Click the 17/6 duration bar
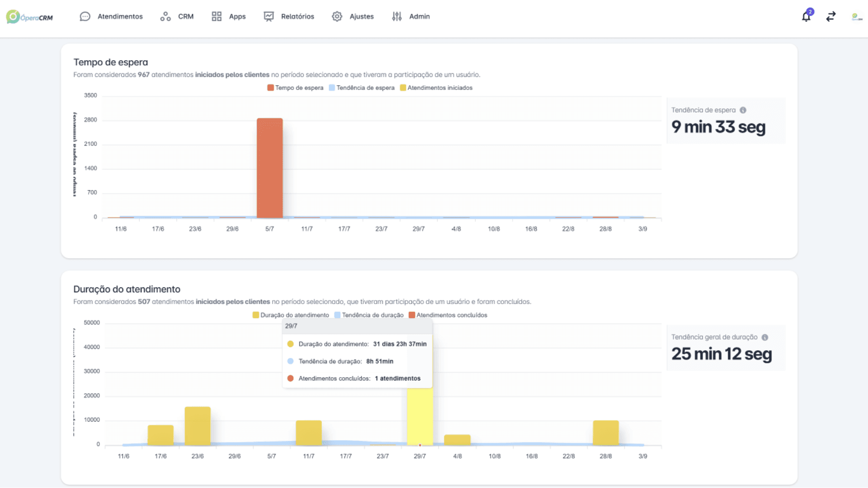 click(160, 435)
